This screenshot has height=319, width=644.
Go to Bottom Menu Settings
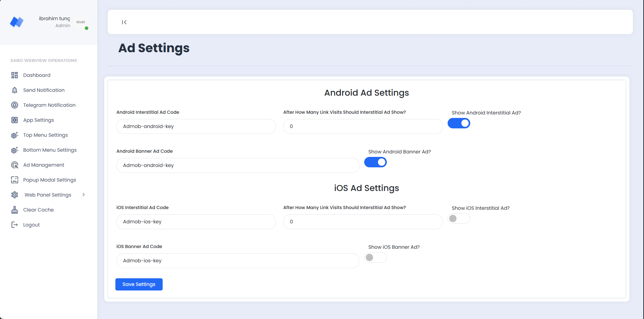[x=50, y=150]
